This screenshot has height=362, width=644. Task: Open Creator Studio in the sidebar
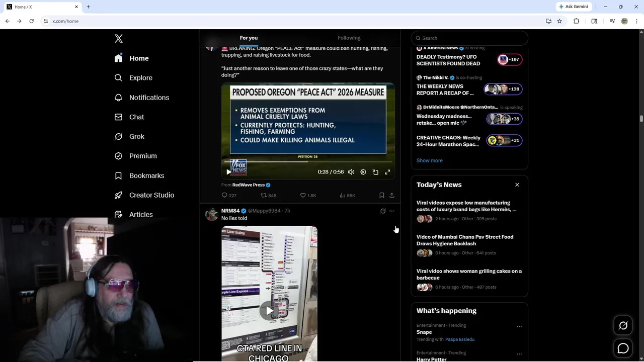click(144, 195)
